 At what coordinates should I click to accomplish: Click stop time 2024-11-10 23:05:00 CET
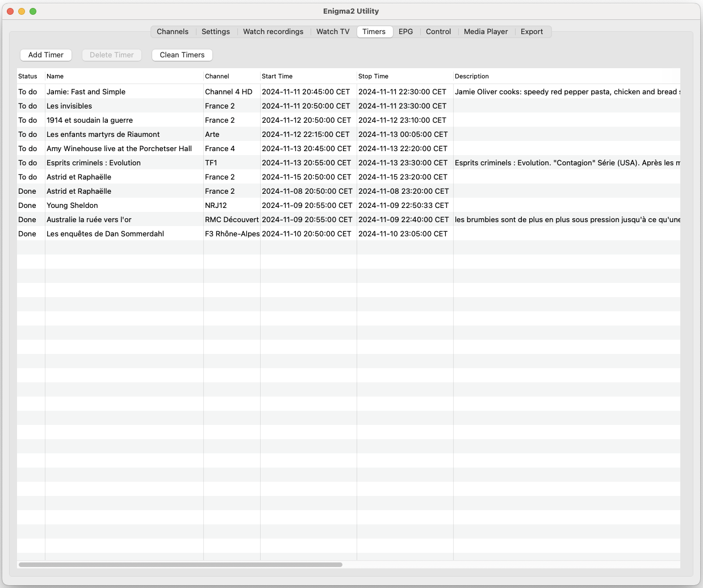(x=405, y=233)
